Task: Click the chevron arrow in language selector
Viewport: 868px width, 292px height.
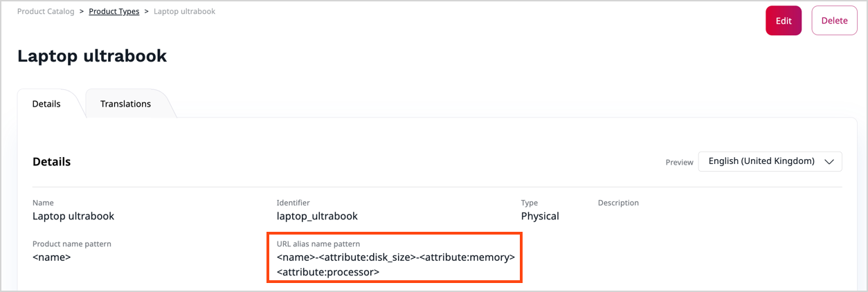Action: 829,161
